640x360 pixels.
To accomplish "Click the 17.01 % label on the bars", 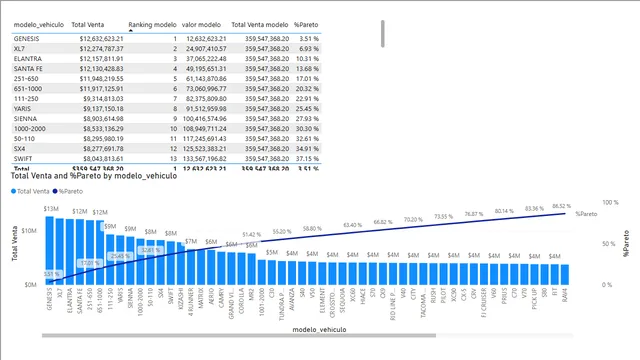I will coord(90,263).
